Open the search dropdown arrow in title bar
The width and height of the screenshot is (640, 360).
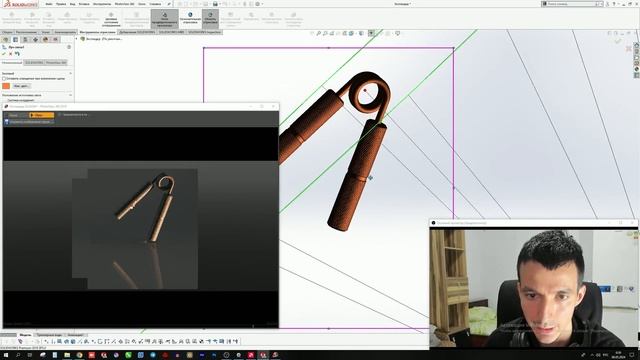tap(601, 4)
